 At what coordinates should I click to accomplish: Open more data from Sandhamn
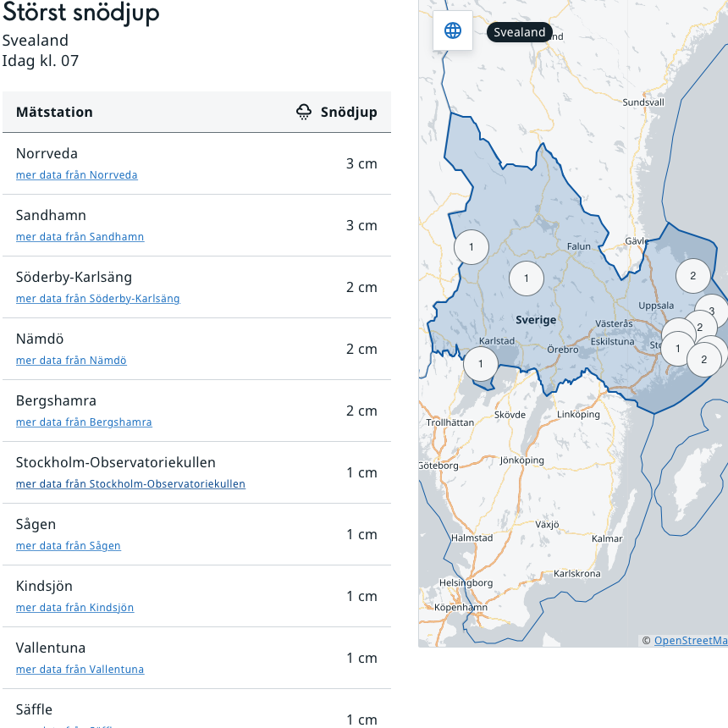click(x=80, y=237)
